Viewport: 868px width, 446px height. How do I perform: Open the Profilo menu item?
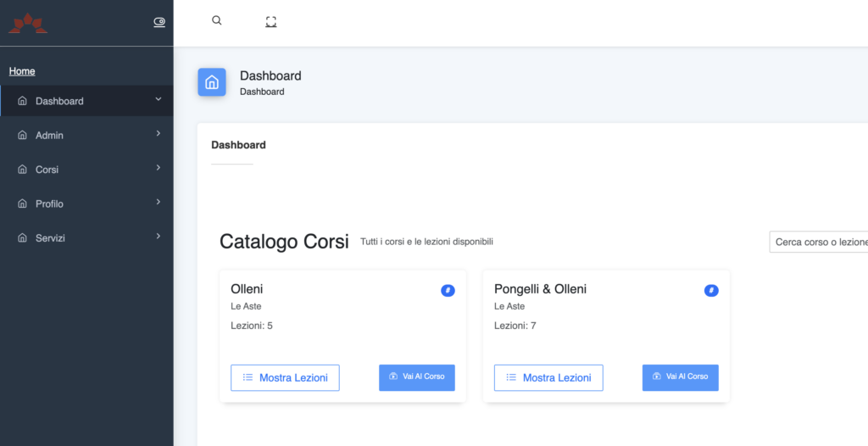[49, 203]
